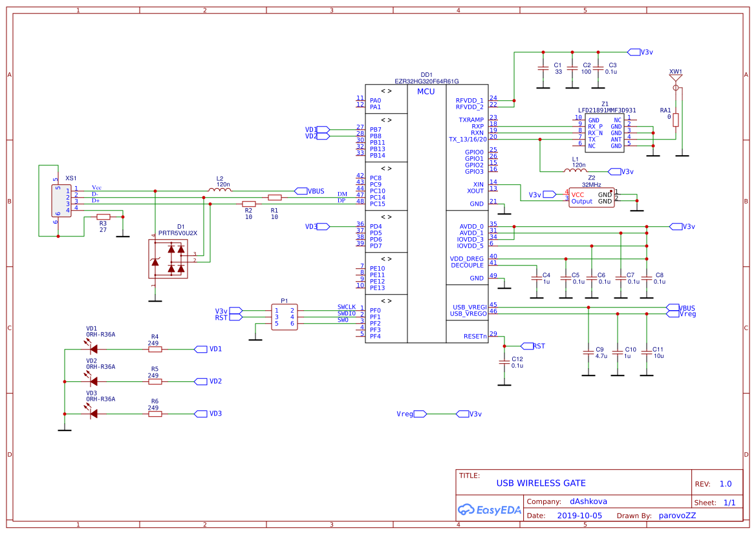Click the V3v net flag above capacitor C3

pos(640,52)
